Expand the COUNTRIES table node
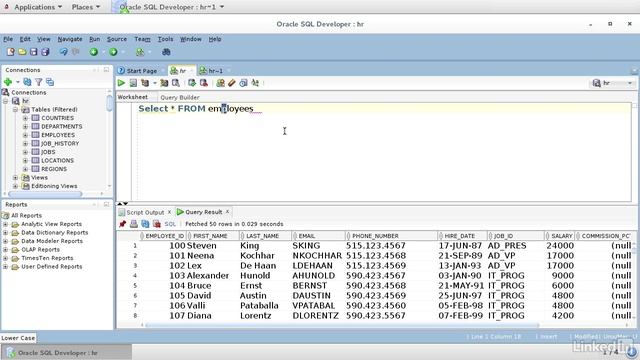The height and width of the screenshot is (360, 640). click(x=25, y=118)
